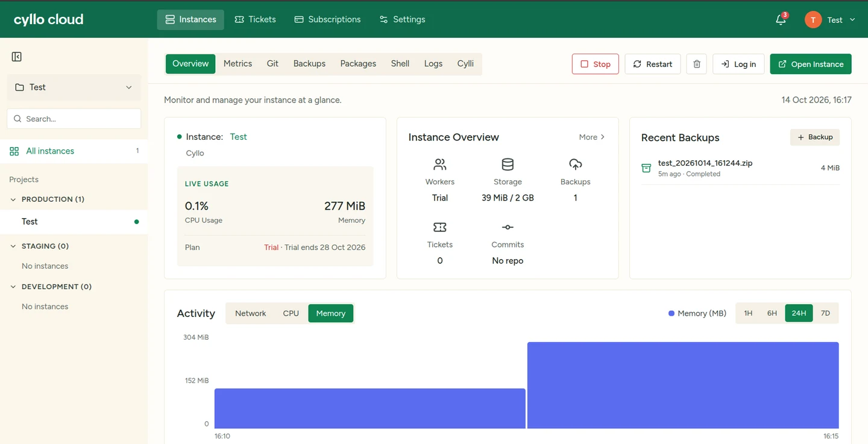
Task: Collapse the STAGING group
Action: coord(13,246)
